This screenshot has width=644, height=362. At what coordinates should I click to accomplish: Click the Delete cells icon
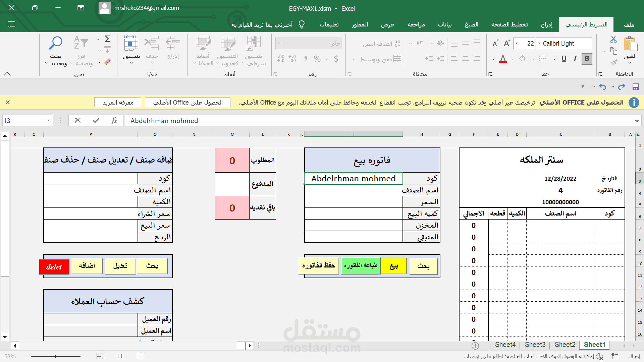coord(152,44)
